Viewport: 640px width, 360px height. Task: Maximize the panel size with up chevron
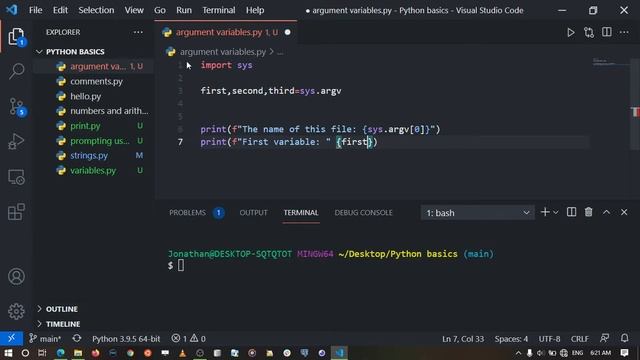[607, 212]
